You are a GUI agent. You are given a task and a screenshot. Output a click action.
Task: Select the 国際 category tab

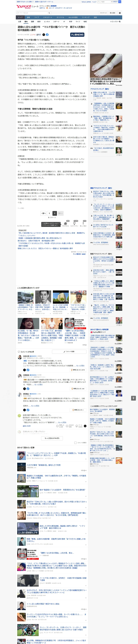(x=32, y=21)
